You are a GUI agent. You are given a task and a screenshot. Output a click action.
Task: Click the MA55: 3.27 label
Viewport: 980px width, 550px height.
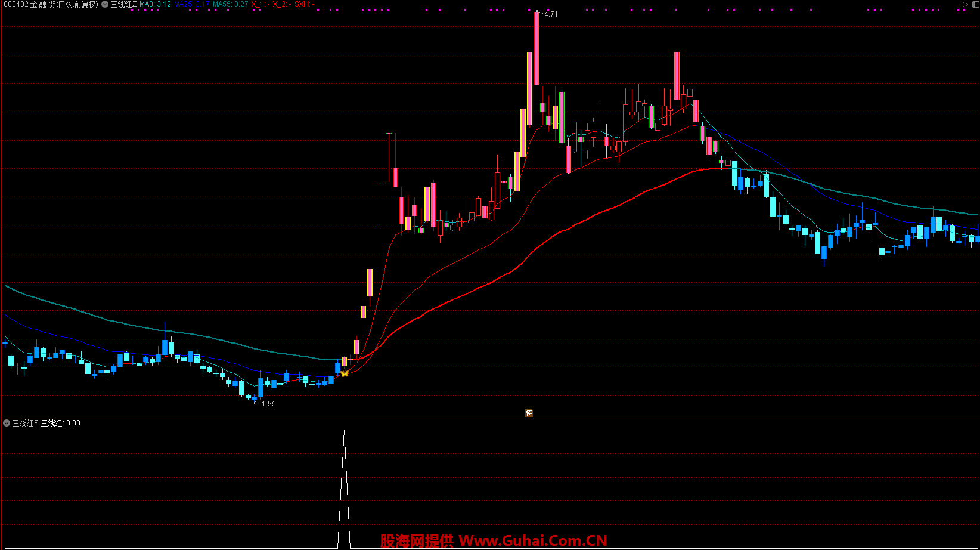[x=230, y=4]
